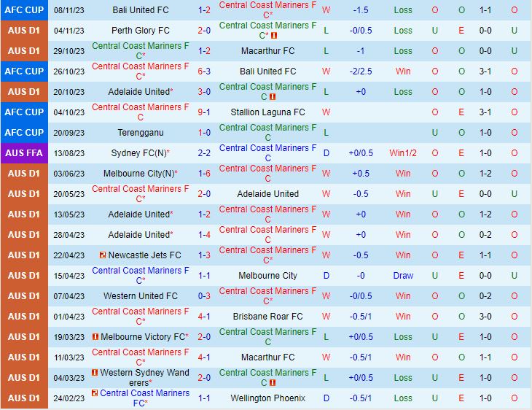Screen dimensions: 532x410
Task: Click the date 19/03/23
Action: tap(69, 336)
